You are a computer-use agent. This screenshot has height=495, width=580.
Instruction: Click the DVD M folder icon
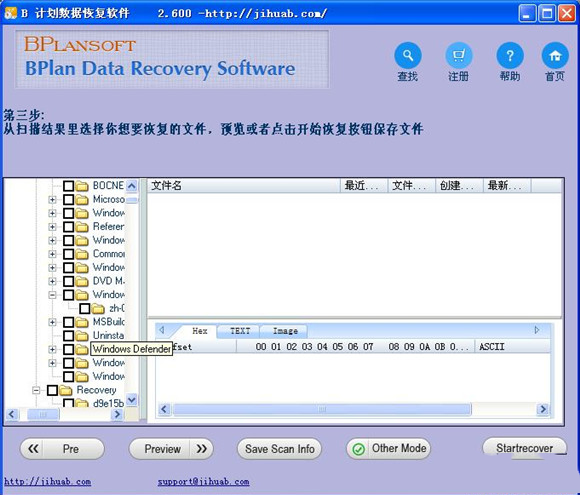point(82,281)
